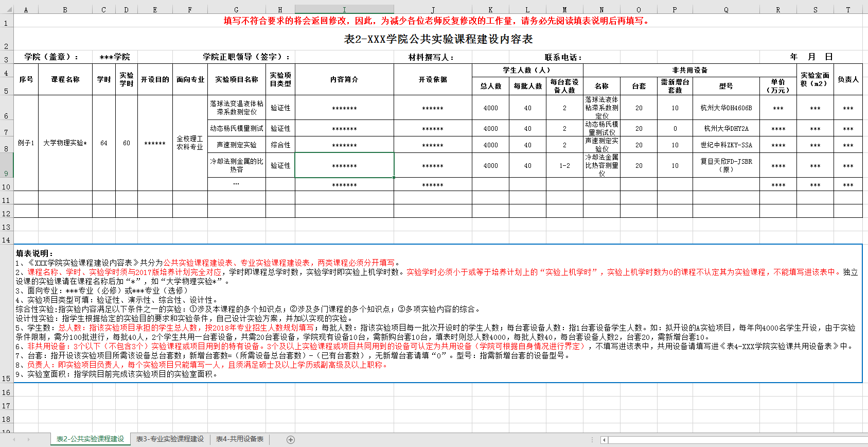Select the 杭州大华DH4606B model cell
Screen dimensions: 868x447
pos(726,108)
